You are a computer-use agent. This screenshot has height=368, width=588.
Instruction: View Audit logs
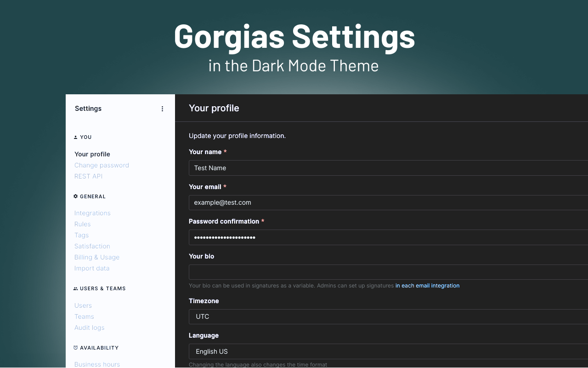click(89, 328)
